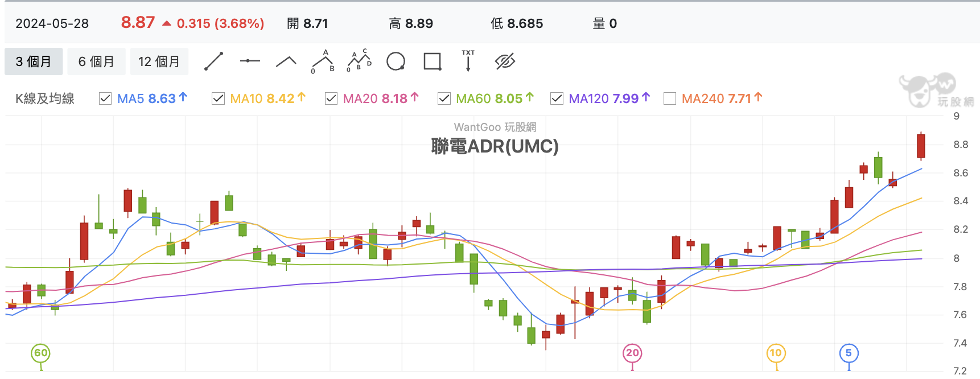Switch to 6 個月 range tab
This screenshot has width=980, height=379.
point(96,61)
